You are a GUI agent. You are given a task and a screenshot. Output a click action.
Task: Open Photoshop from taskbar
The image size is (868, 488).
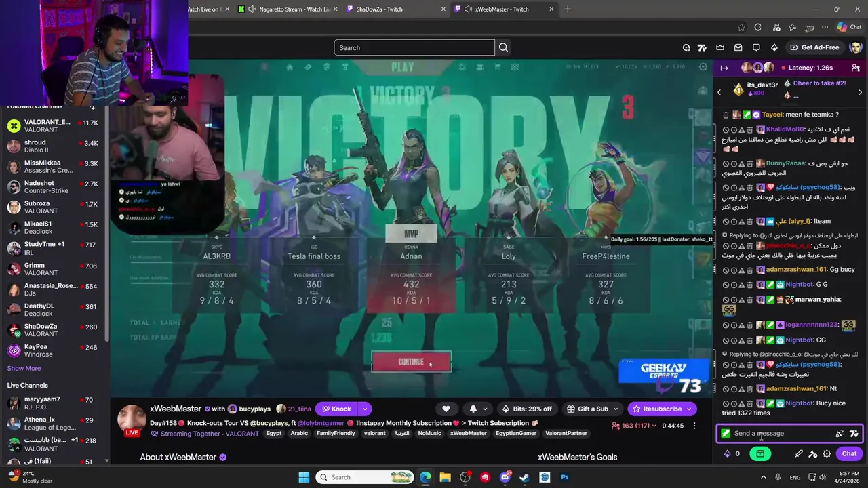tap(564, 477)
